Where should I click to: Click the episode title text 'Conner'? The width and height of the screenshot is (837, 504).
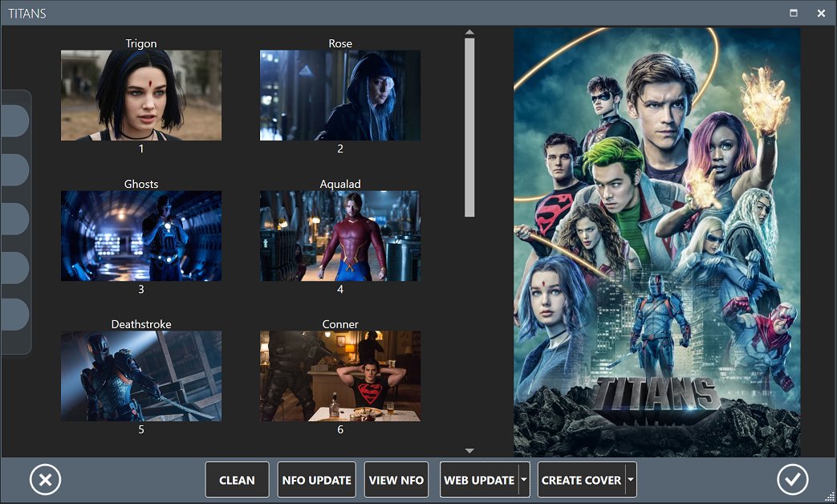tap(340, 324)
